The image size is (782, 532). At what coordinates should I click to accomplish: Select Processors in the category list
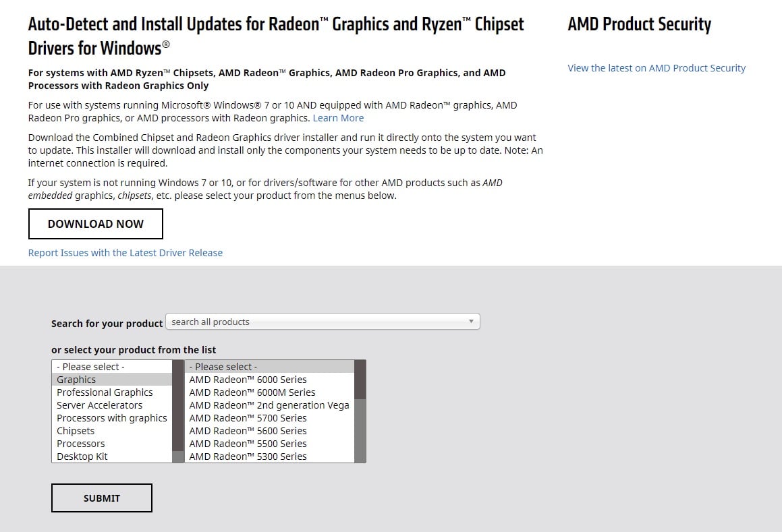[112, 444]
